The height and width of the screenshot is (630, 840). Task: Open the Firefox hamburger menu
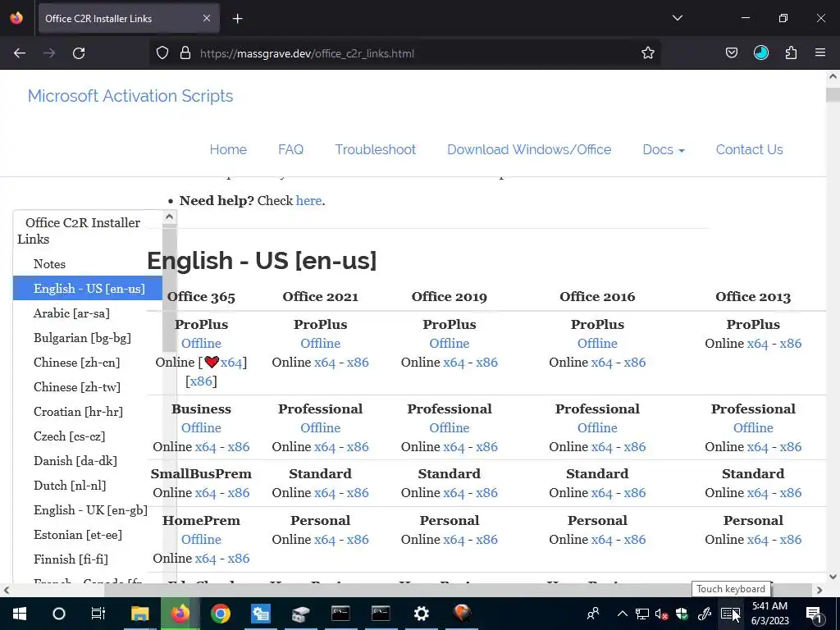[820, 53]
